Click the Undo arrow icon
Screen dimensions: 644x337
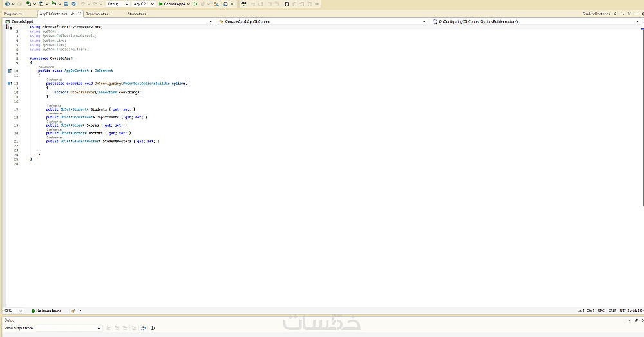pyautogui.click(x=82, y=4)
